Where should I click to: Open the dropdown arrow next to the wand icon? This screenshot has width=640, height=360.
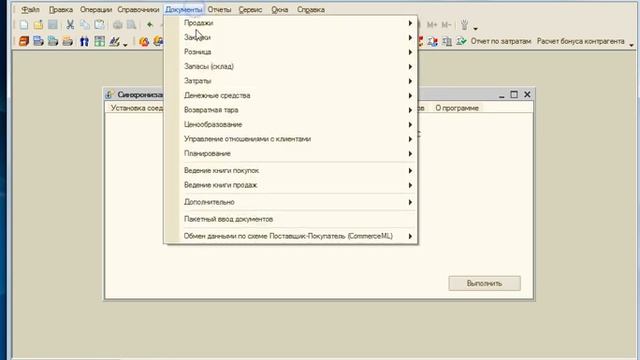[x=476, y=29]
